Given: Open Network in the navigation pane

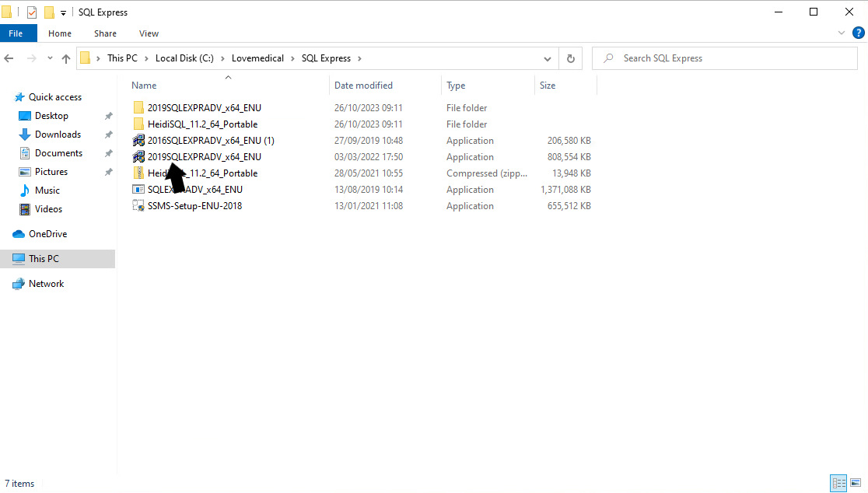Looking at the screenshot, I should [x=46, y=284].
